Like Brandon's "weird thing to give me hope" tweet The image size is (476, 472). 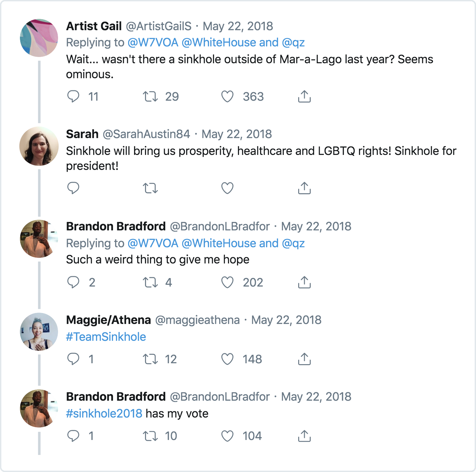click(x=227, y=282)
